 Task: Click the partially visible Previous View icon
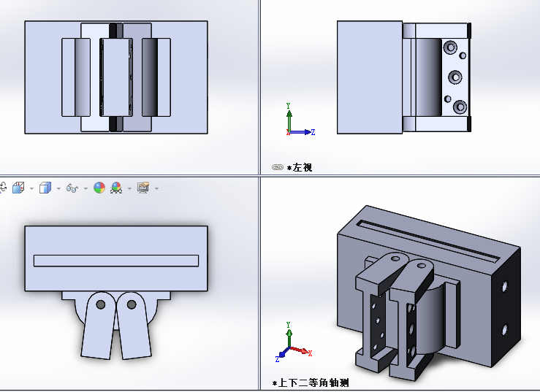coord(2,188)
